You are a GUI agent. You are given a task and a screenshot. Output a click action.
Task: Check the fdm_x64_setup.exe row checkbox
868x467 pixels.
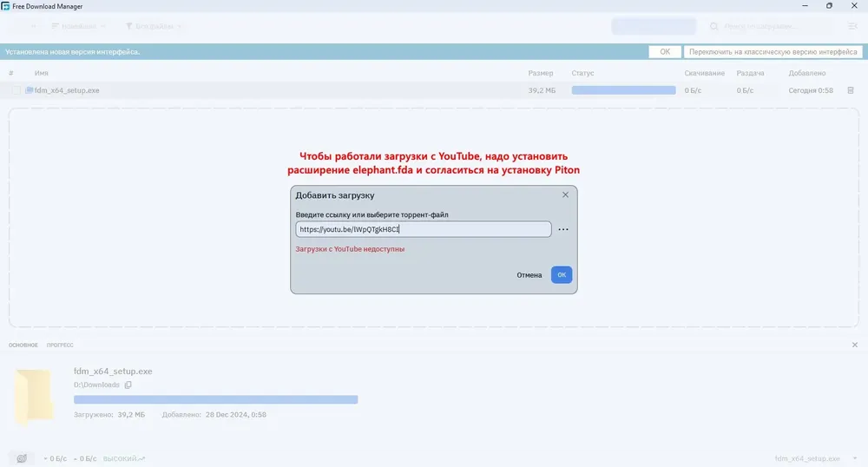(x=16, y=90)
